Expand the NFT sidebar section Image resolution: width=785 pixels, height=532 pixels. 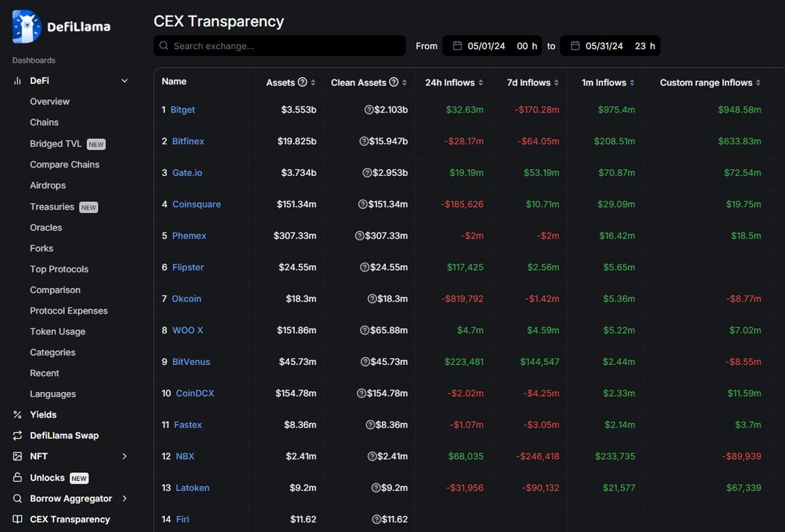(x=125, y=456)
